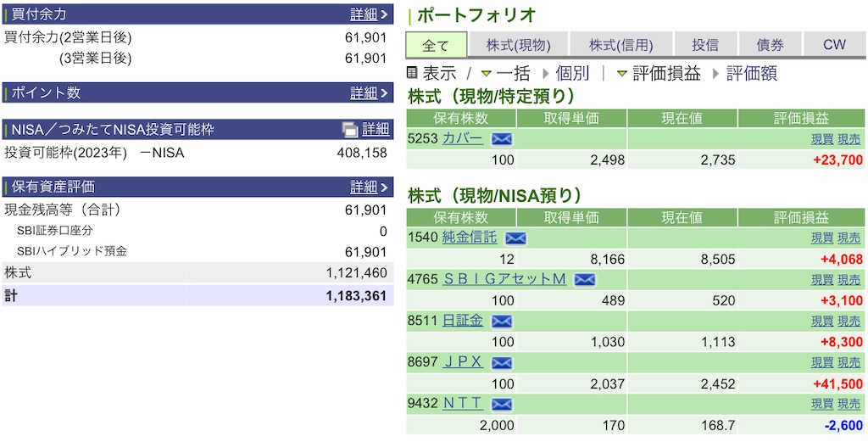Click 現買 for 純金信託
The width and height of the screenshot is (868, 442).
point(822,238)
